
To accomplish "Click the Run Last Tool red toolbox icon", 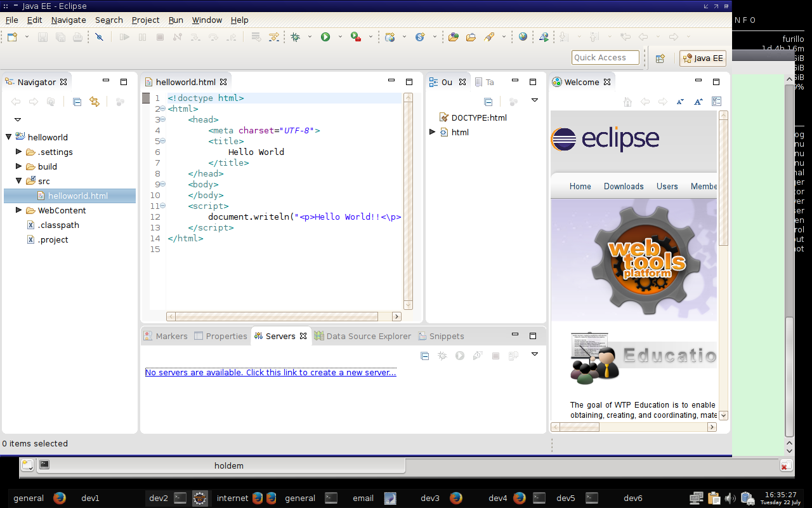I will 356,37.
